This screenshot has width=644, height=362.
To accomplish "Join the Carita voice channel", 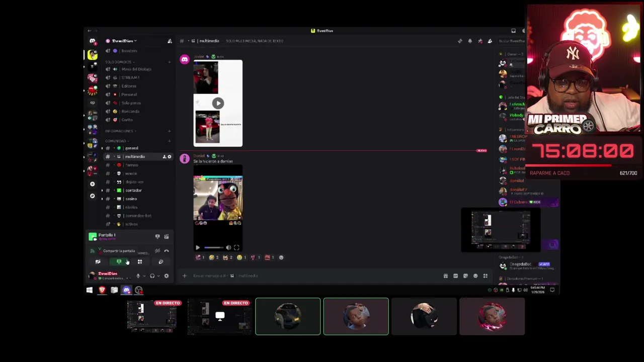I will [x=137, y=120].
